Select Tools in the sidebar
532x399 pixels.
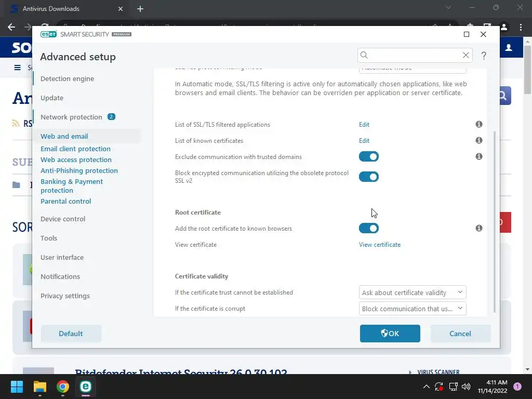click(49, 238)
